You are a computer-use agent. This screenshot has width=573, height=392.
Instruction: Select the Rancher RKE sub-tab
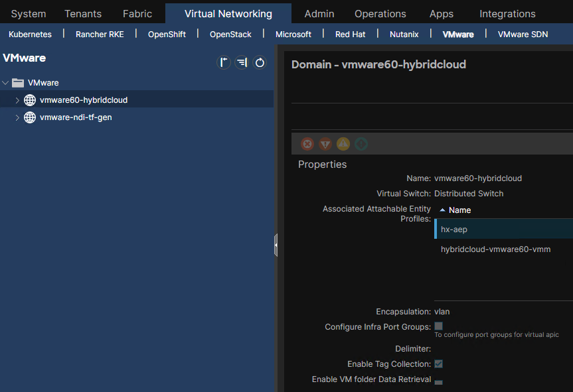[100, 34]
